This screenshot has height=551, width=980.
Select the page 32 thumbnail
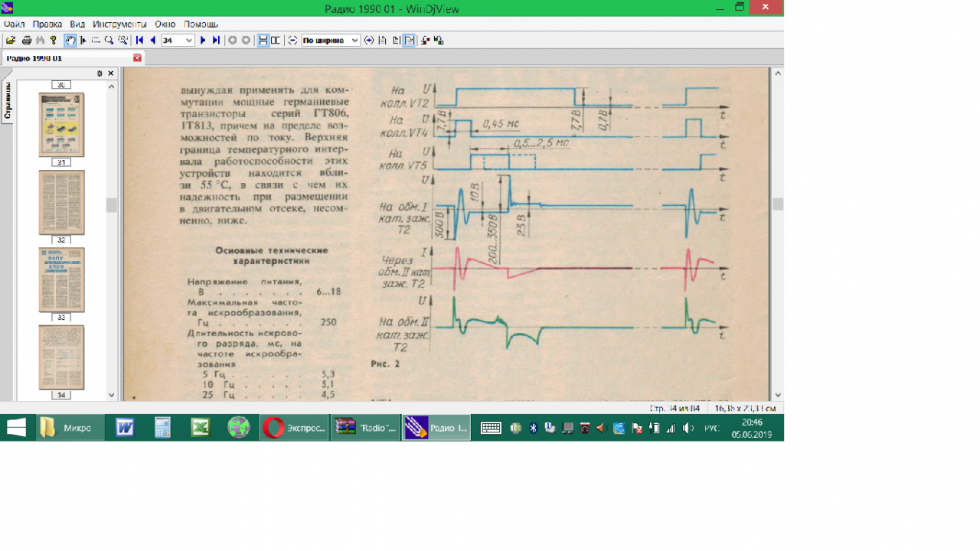[x=61, y=203]
